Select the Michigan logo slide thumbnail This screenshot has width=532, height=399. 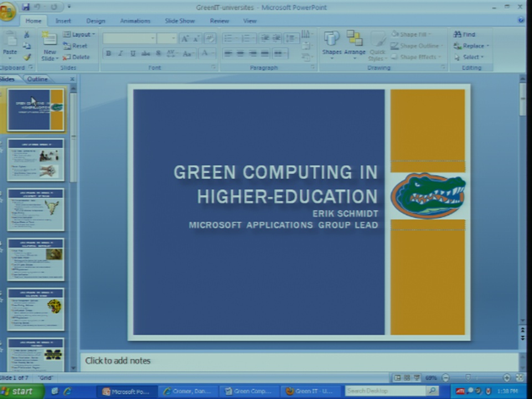pos(35,354)
